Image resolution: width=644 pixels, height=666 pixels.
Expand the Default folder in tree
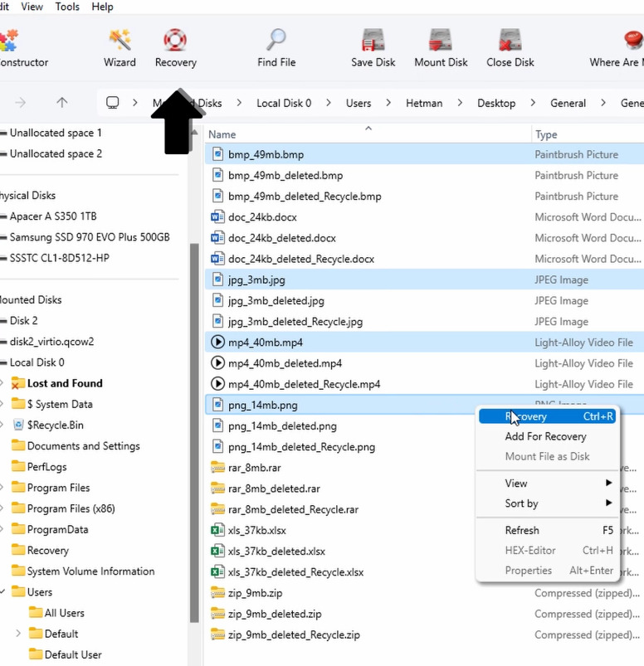point(18,634)
